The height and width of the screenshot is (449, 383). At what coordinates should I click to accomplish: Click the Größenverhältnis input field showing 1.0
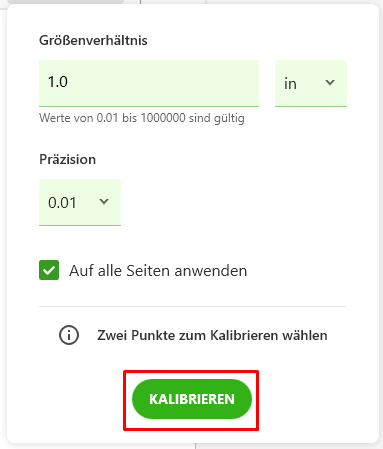[149, 83]
